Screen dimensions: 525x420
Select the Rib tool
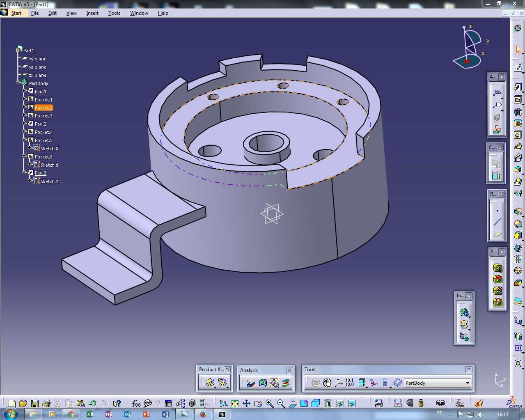(518, 147)
